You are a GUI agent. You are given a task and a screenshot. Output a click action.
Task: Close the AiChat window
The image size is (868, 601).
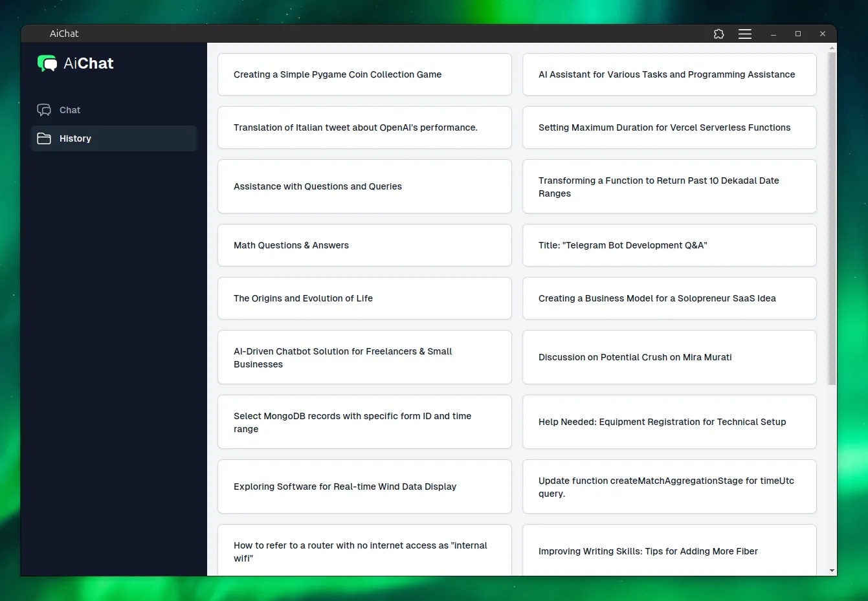click(x=823, y=34)
